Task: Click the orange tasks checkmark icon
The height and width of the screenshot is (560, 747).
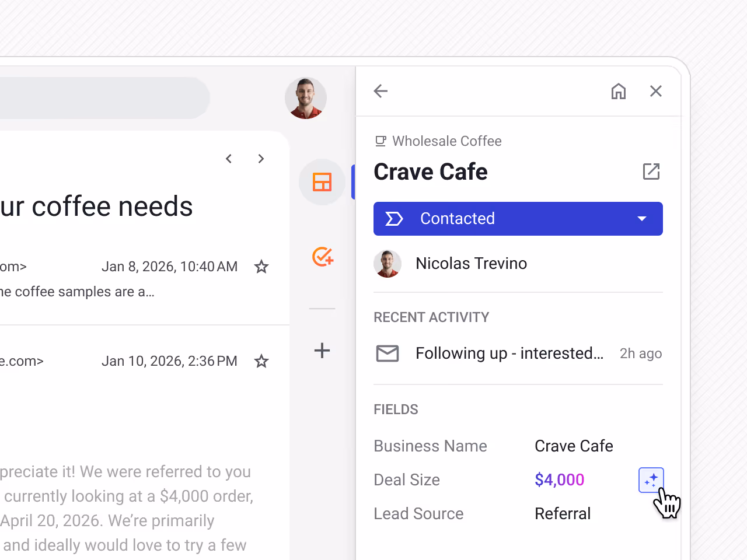Action: point(322,257)
